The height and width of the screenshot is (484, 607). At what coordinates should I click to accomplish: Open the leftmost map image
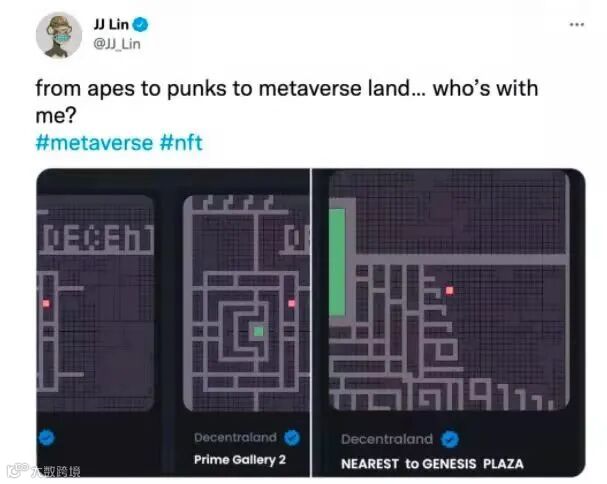click(x=95, y=303)
